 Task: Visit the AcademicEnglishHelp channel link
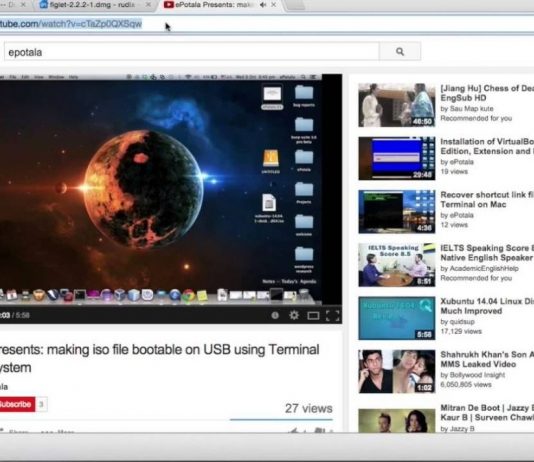[x=484, y=268]
